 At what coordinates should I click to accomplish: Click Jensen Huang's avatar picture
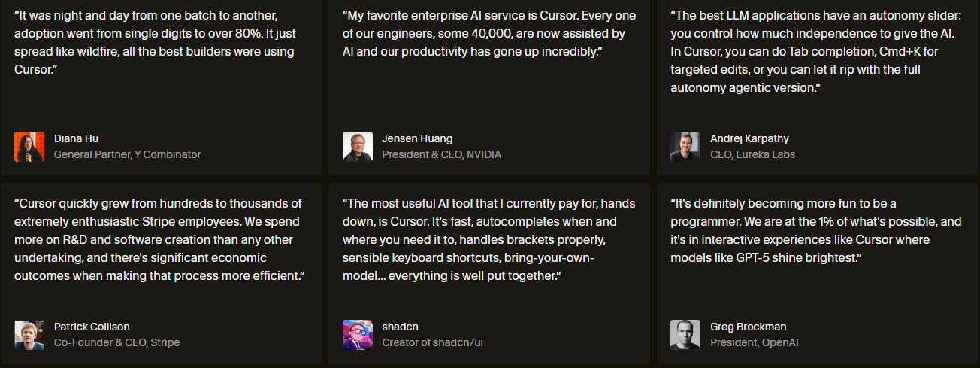click(358, 147)
